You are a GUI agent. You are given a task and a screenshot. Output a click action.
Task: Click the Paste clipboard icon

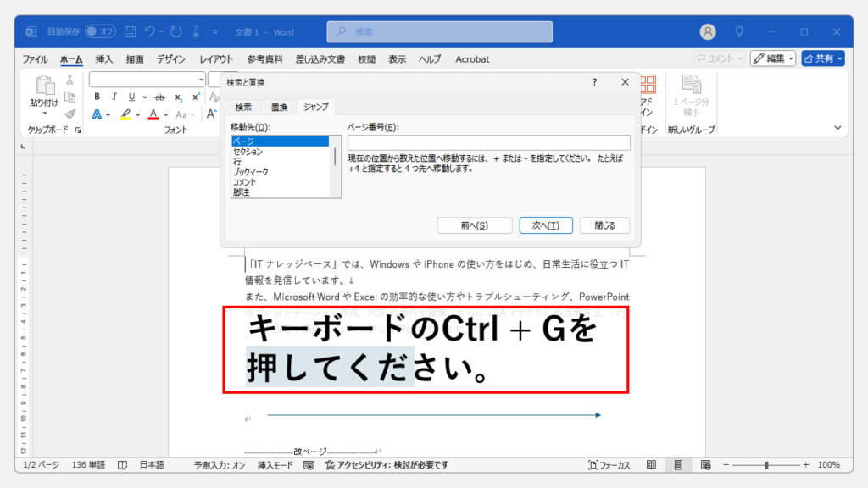pyautogui.click(x=43, y=90)
